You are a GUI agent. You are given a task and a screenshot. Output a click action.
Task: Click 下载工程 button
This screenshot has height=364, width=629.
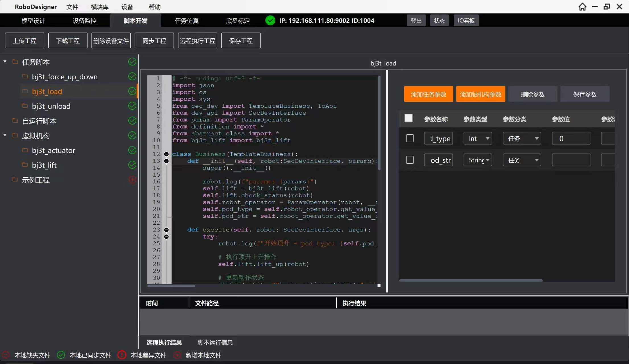click(x=68, y=41)
